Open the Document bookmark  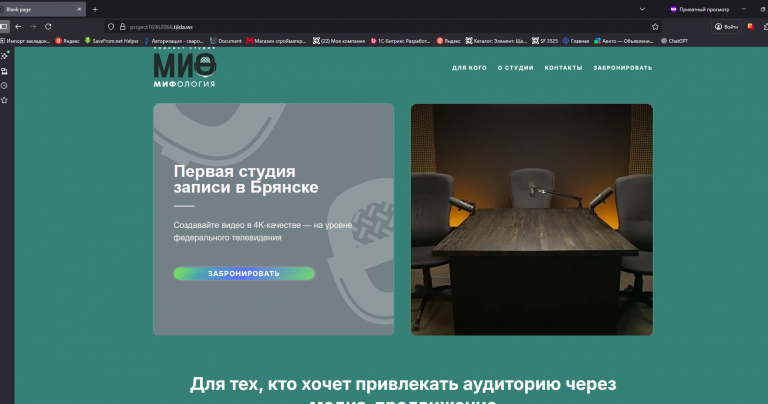pyautogui.click(x=226, y=41)
